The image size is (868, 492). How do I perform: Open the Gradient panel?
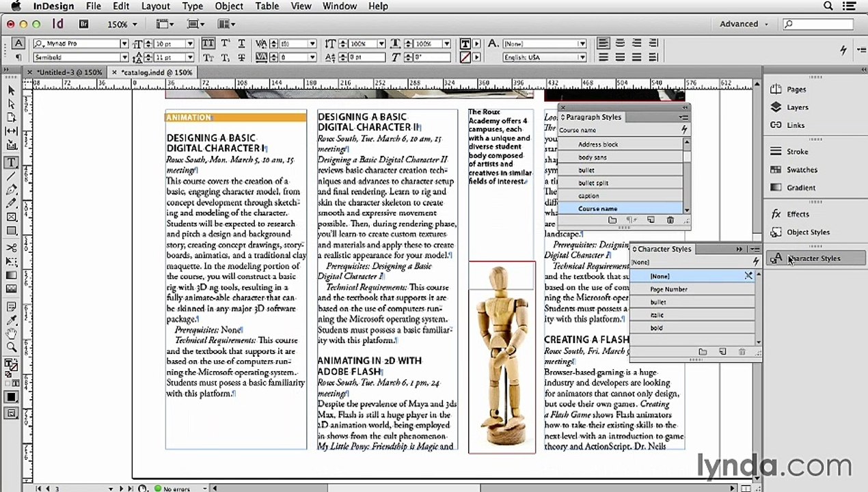[800, 187]
